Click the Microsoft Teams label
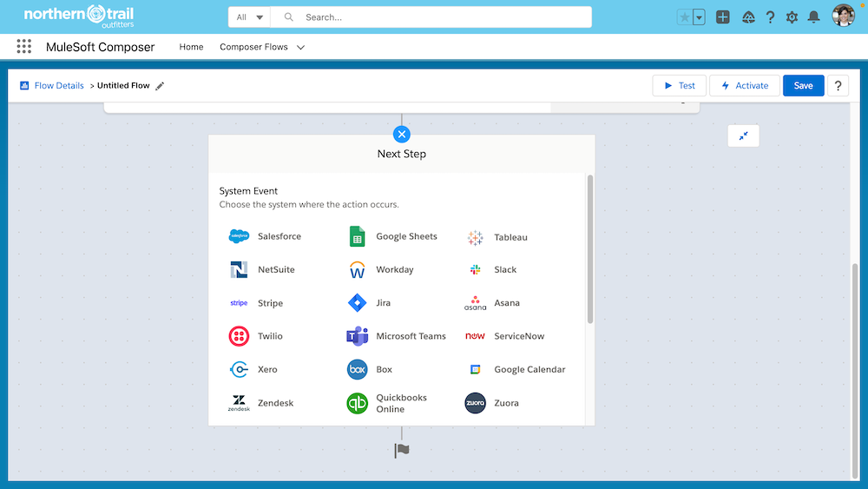 pyautogui.click(x=411, y=336)
